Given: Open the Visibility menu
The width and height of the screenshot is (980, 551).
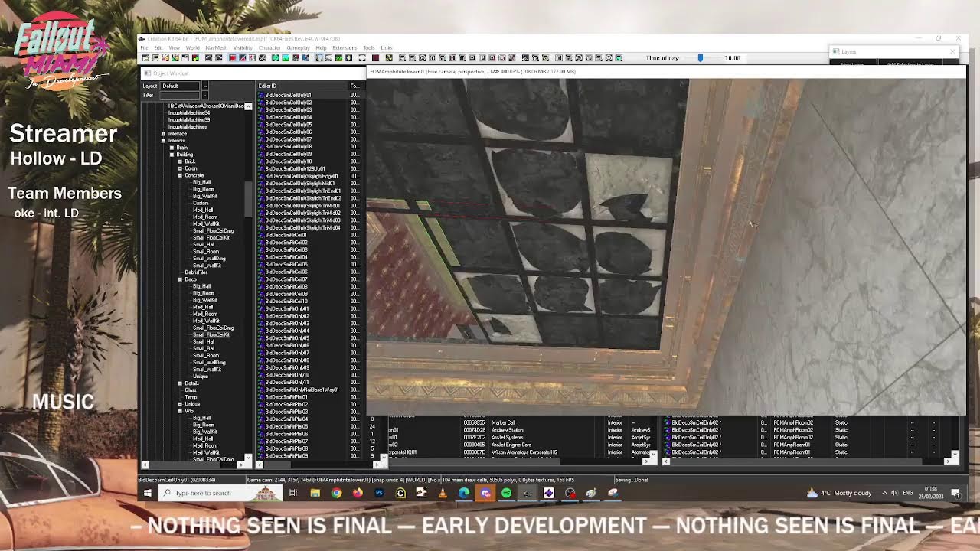Looking at the screenshot, I should click(243, 47).
